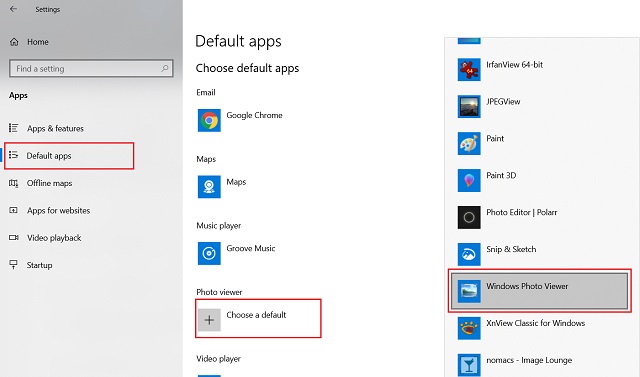Viewport: 640px width, 377px height.
Task: Click Choose a default for Photo viewer
Action: (258, 319)
